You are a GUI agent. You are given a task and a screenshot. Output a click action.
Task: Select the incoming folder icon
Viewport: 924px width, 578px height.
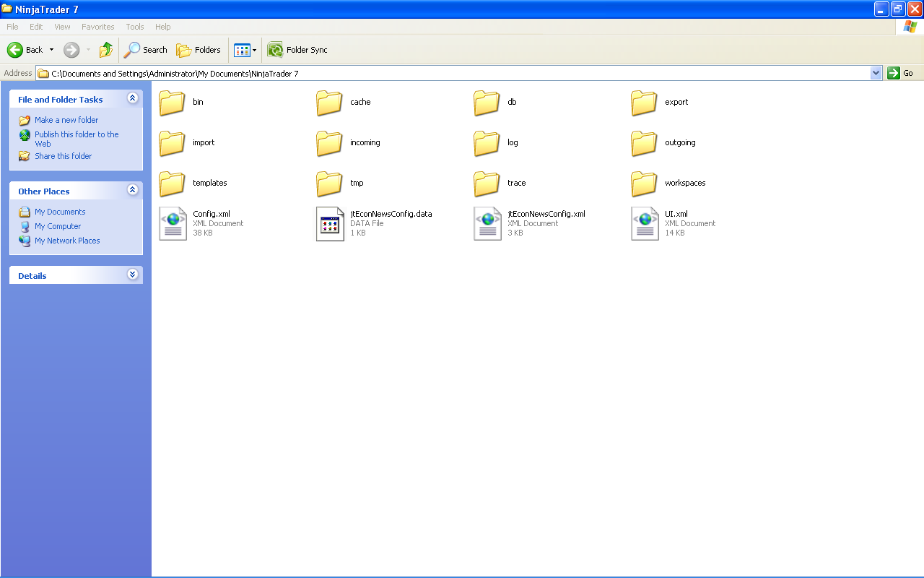click(329, 143)
